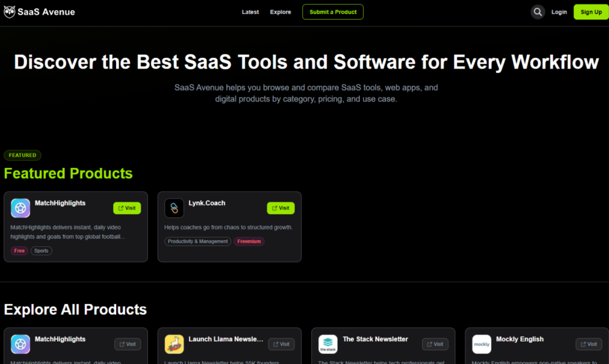Screen dimensions: 609x364
Task: Click Visit on Mockly English card
Action: (x=589, y=344)
